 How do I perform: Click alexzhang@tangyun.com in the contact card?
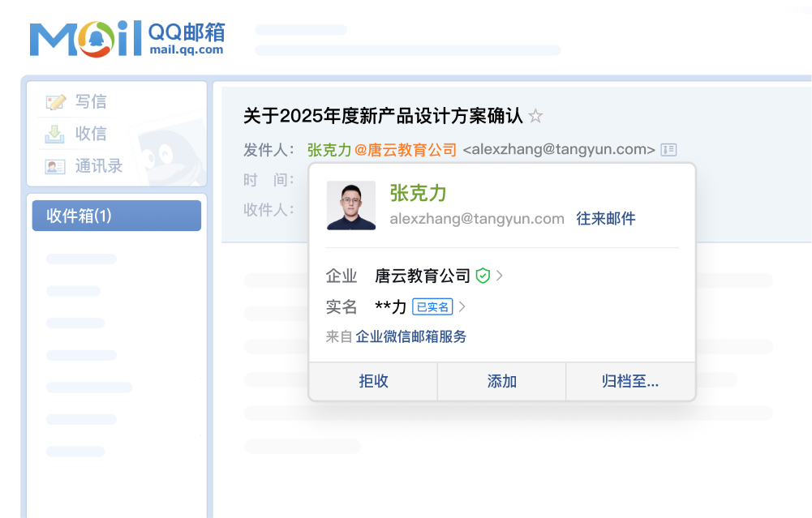[x=477, y=219]
